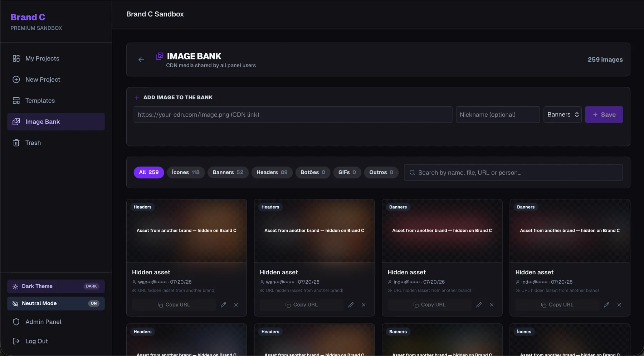644x356 pixels.
Task: Click the Log Out arrow icon
Action: 16,341
